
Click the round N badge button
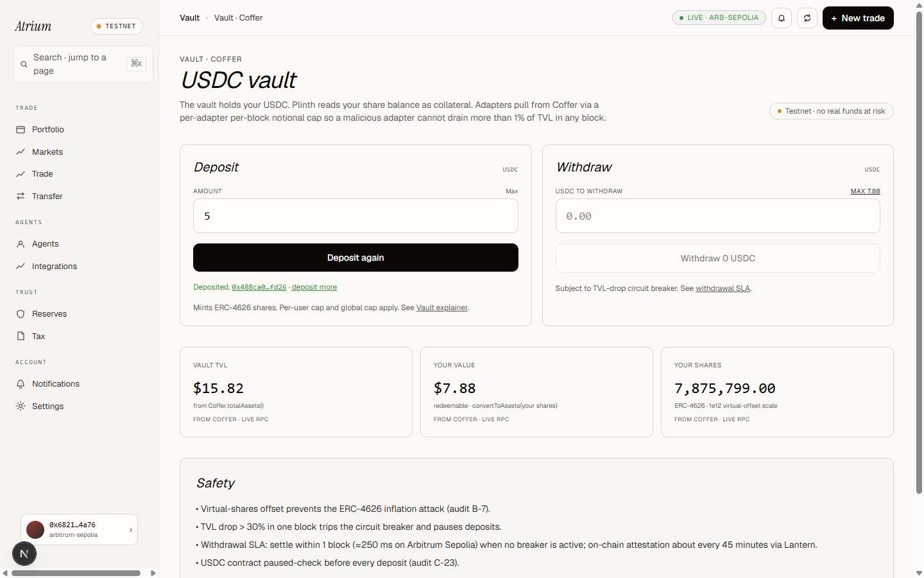click(x=24, y=554)
